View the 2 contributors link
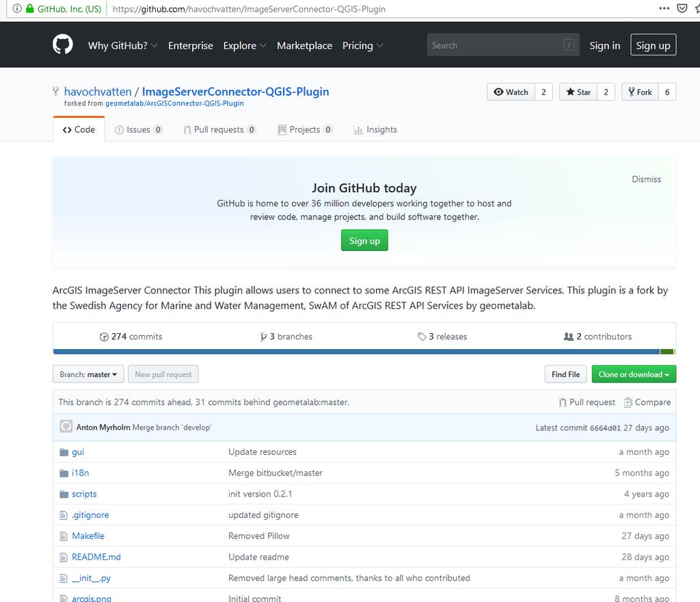Viewport: 700px width, 602px height. tap(597, 337)
